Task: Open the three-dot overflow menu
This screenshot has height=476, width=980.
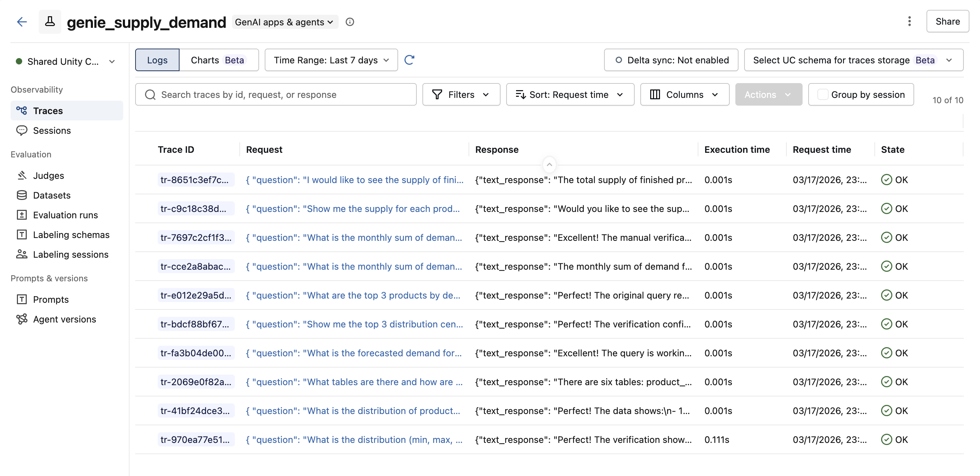Action: point(910,22)
